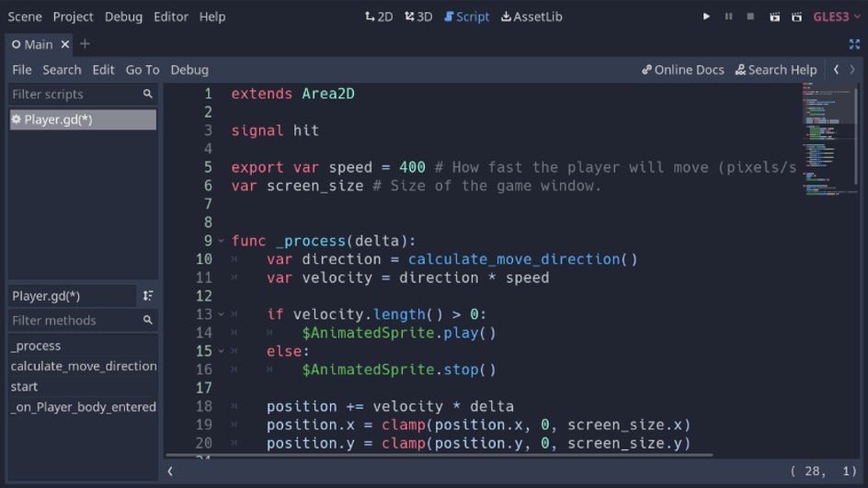The height and width of the screenshot is (488, 868).
Task: Open the script editor File menu
Action: pyautogui.click(x=22, y=70)
